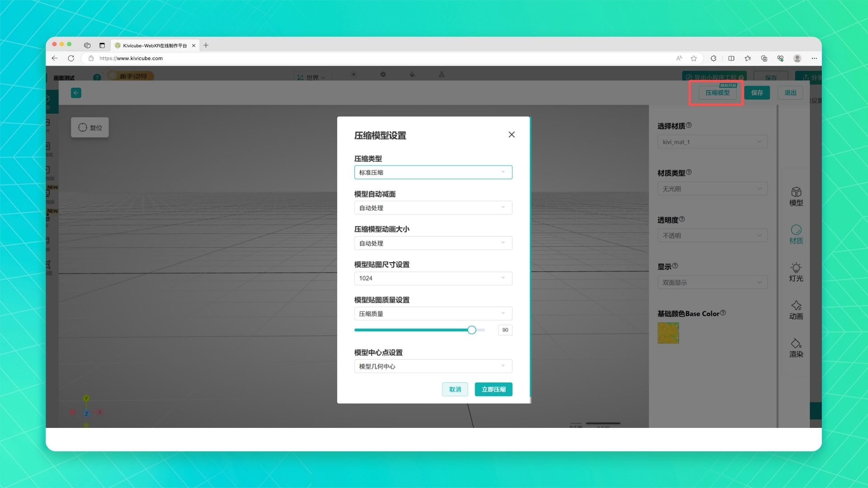Image resolution: width=868 pixels, height=488 pixels.
Task: Expand the 模型自动减面 dropdown
Action: click(433, 208)
